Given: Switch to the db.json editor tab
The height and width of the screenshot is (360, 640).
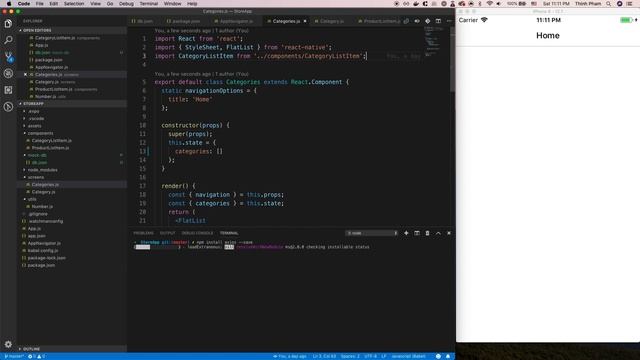Looking at the screenshot, I should pyautogui.click(x=142, y=21).
